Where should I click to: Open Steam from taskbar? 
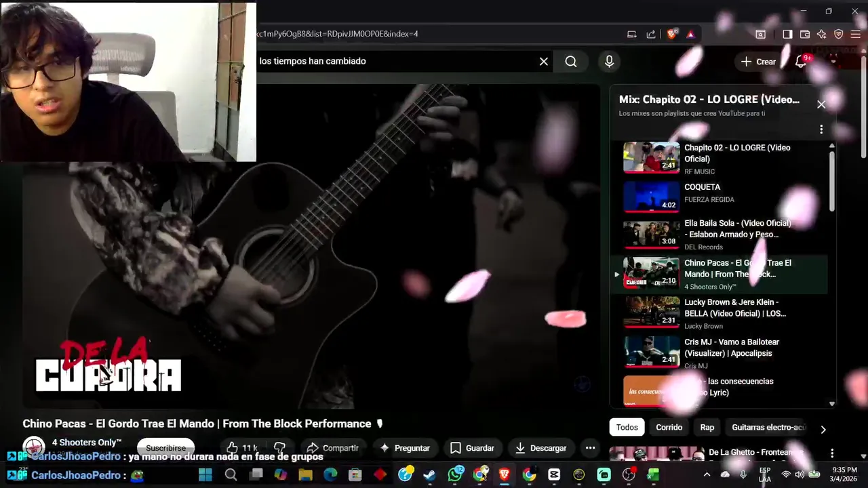coord(429,474)
